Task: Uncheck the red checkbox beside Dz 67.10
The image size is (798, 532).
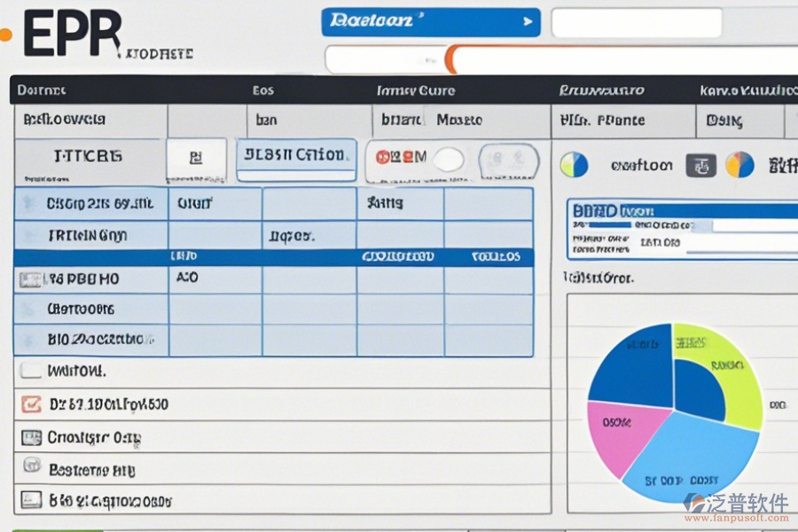Action: 32,404
